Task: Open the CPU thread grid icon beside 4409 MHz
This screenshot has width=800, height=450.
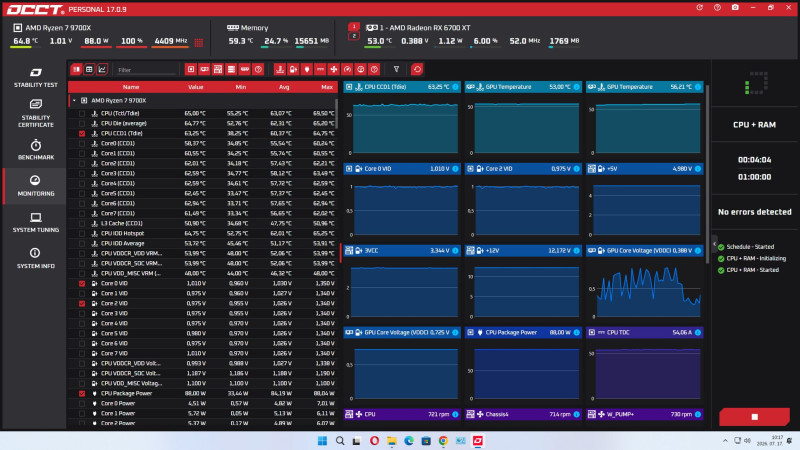Action: point(198,42)
